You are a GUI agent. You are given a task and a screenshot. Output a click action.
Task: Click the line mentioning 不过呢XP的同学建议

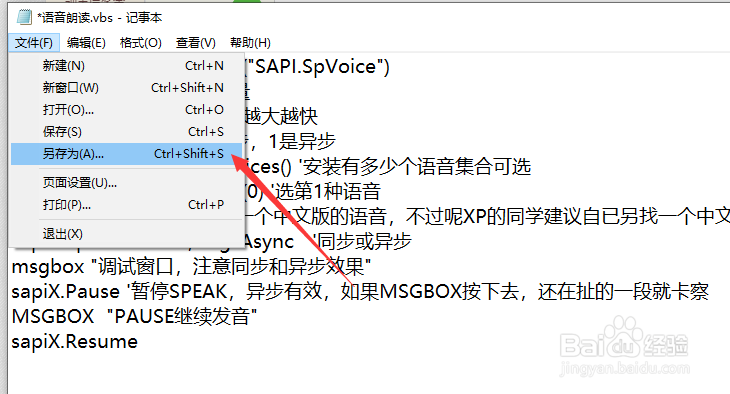tap(487, 217)
